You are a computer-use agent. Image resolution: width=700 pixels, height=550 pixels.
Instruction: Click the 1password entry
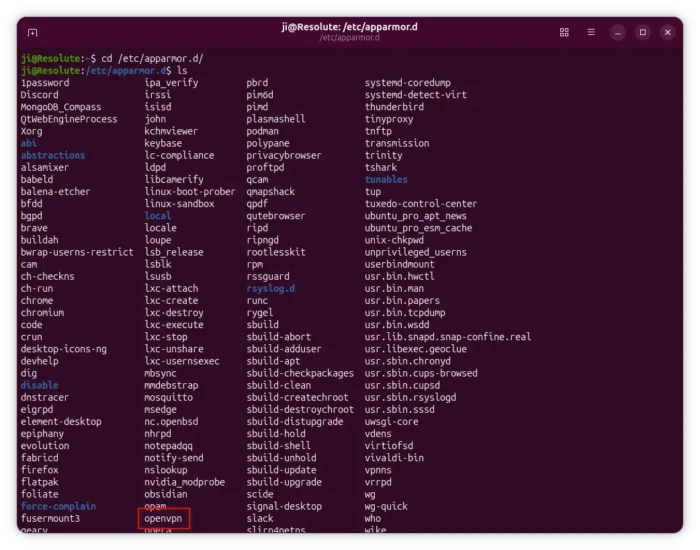coord(45,83)
